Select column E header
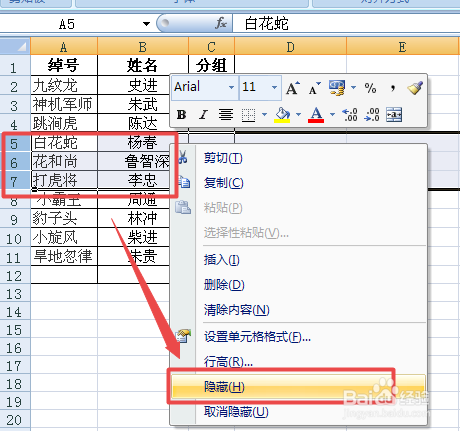460x431 pixels. click(403, 46)
